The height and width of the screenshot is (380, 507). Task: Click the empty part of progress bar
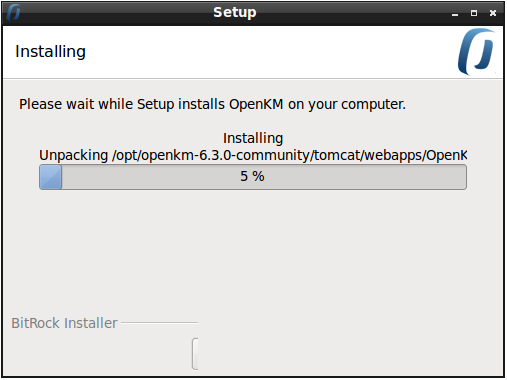264,177
